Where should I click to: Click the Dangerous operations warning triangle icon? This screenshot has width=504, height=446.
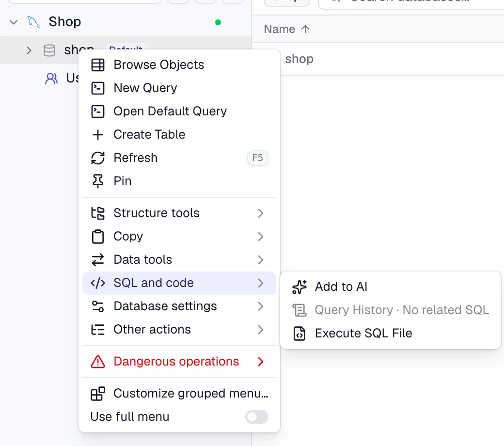[98, 362]
